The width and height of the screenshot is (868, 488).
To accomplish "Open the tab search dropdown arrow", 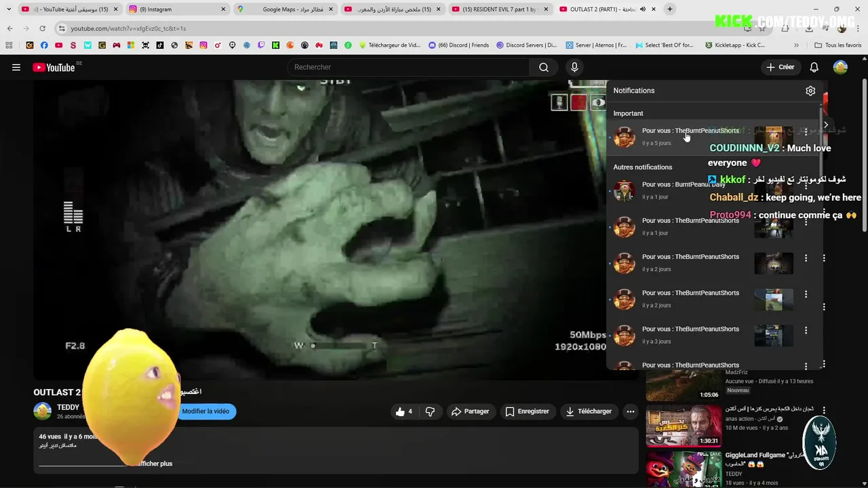I will tap(9, 9).
